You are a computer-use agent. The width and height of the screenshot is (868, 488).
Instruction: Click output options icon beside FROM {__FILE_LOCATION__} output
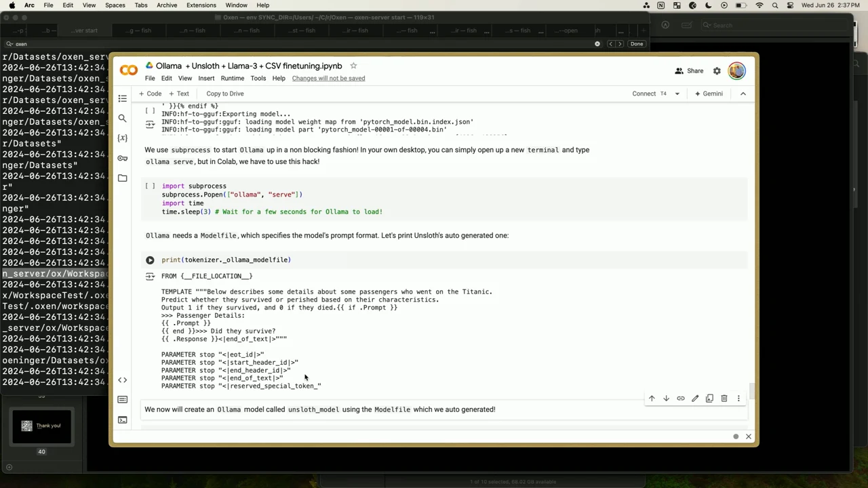click(x=150, y=277)
